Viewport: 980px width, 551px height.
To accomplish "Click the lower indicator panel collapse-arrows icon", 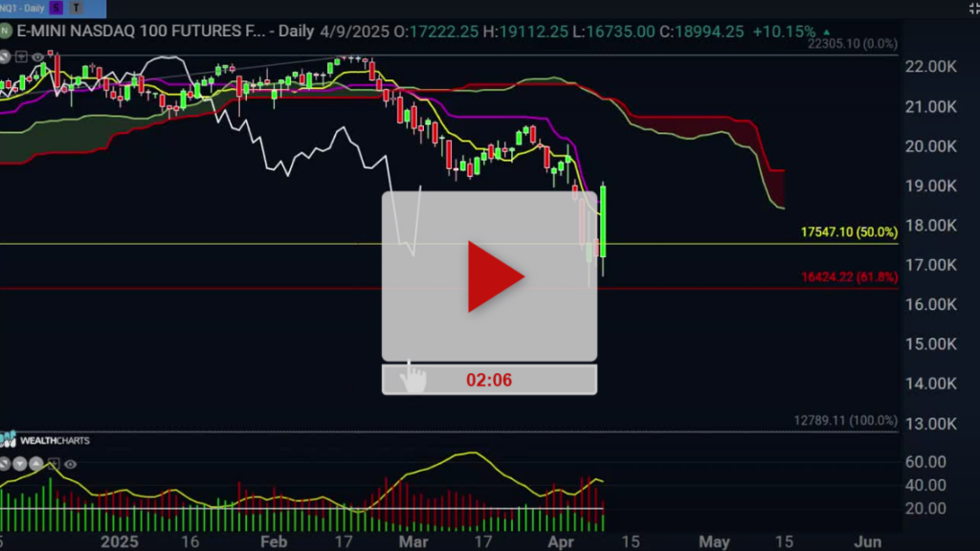I will 5,464.
